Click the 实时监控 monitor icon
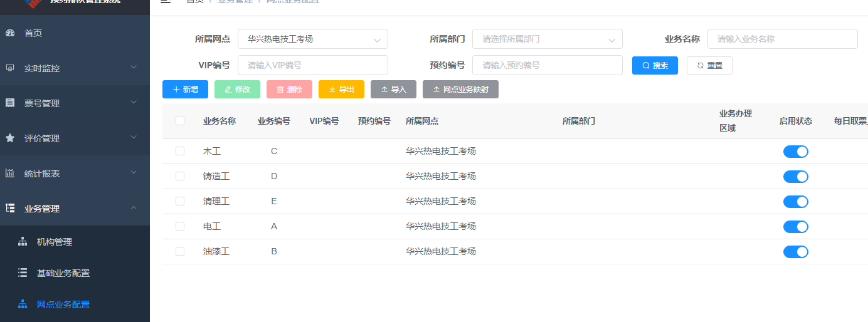The width and height of the screenshot is (868, 322). click(10, 68)
